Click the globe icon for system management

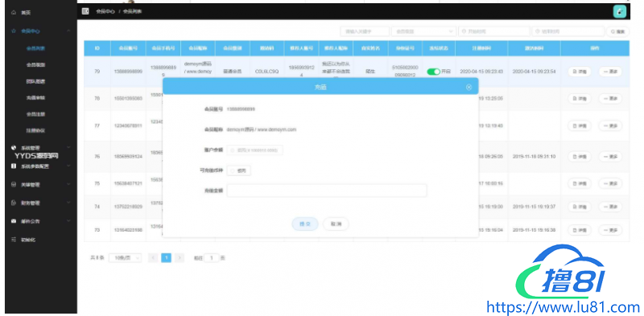pos(14,148)
